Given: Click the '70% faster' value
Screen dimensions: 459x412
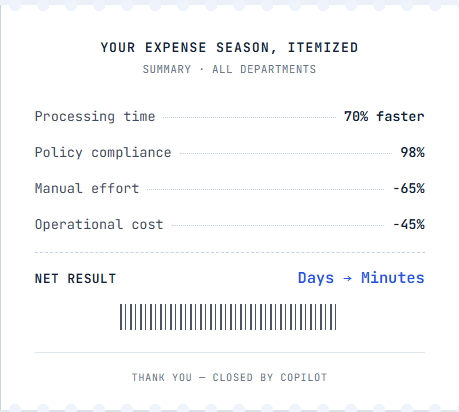Looking at the screenshot, I should click(x=384, y=116).
